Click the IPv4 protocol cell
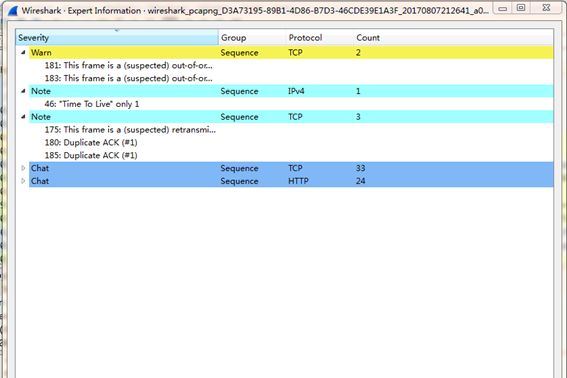This screenshot has width=567, height=378. pos(296,91)
